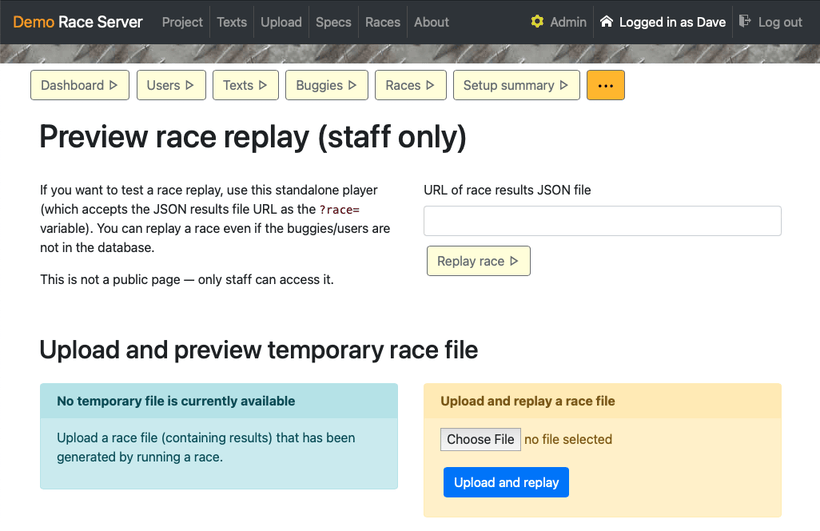Open the Races item in top navigation
The width and height of the screenshot is (820, 531).
pyautogui.click(x=383, y=22)
